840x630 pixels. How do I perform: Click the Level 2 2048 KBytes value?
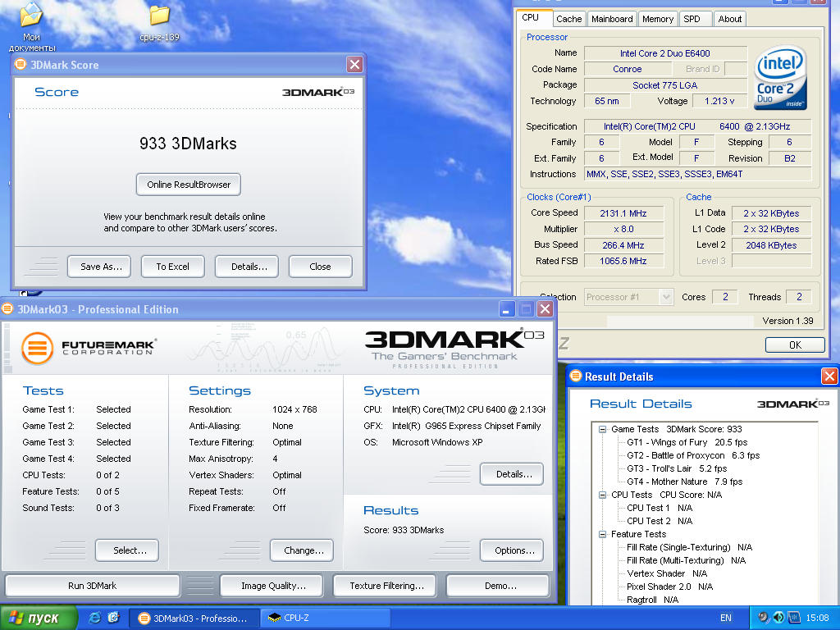(771, 245)
